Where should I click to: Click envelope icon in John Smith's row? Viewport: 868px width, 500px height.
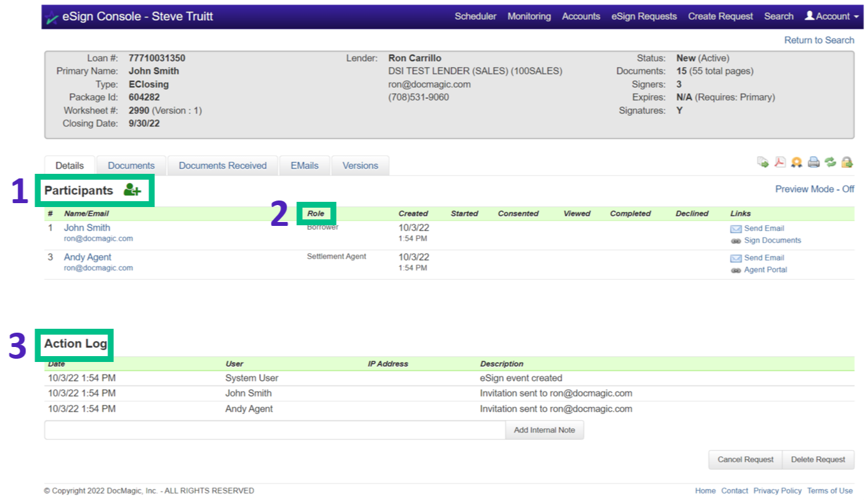[736, 229]
